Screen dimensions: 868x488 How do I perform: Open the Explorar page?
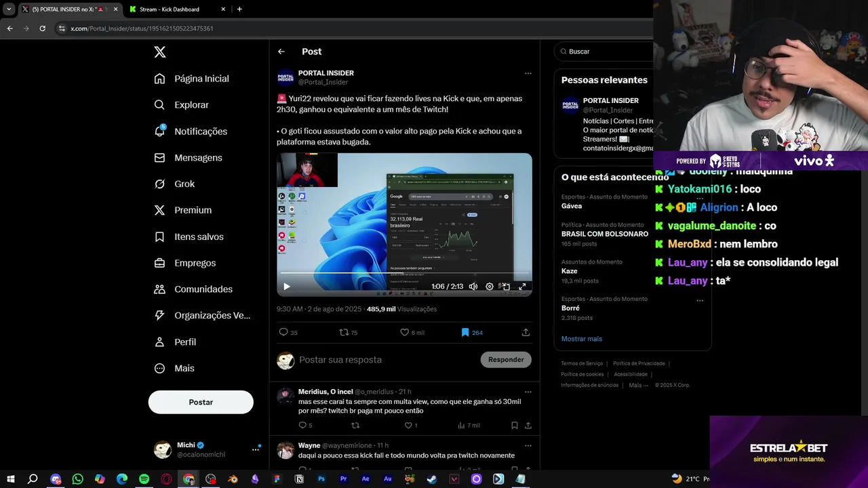pos(181,105)
